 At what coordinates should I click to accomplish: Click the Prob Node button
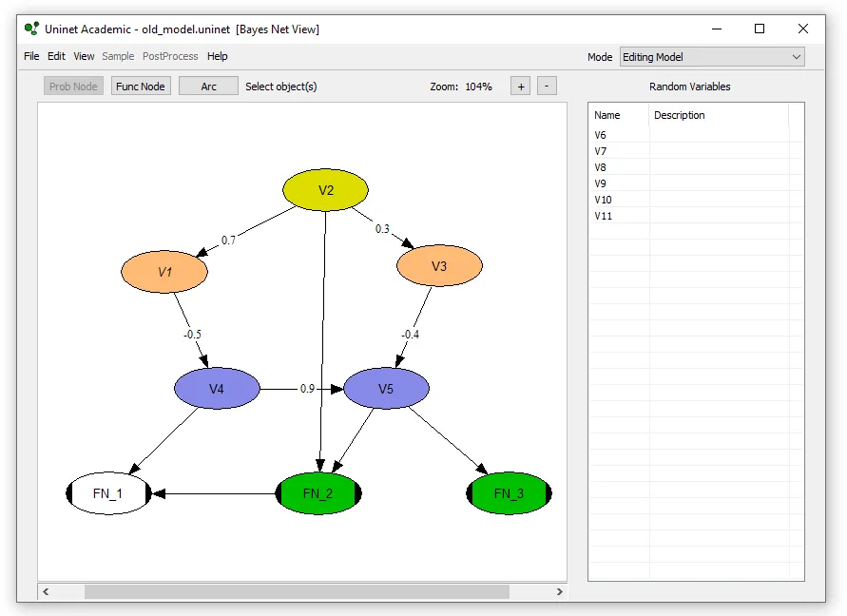click(x=73, y=87)
